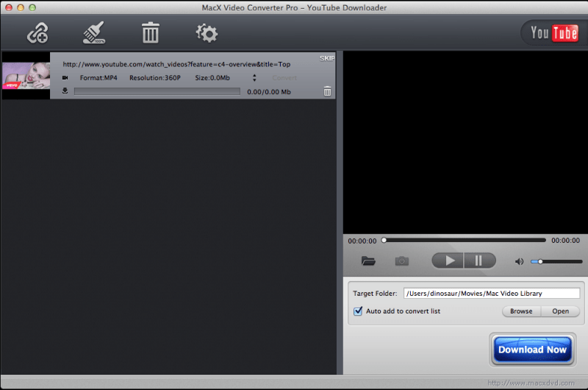This screenshot has width=588, height=390.
Task: Open the macxdvd.com link in the status bar
Action: coord(531,383)
